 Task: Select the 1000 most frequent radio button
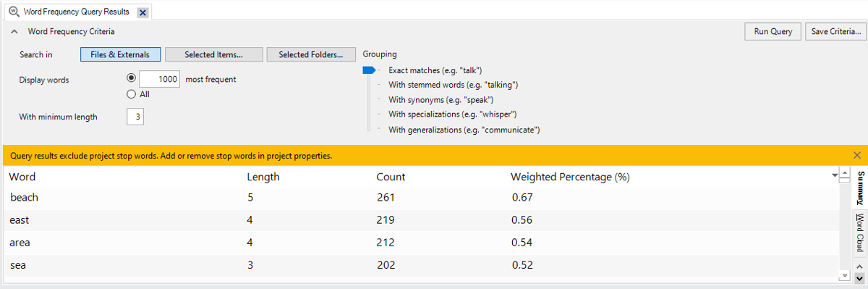pyautogui.click(x=131, y=79)
